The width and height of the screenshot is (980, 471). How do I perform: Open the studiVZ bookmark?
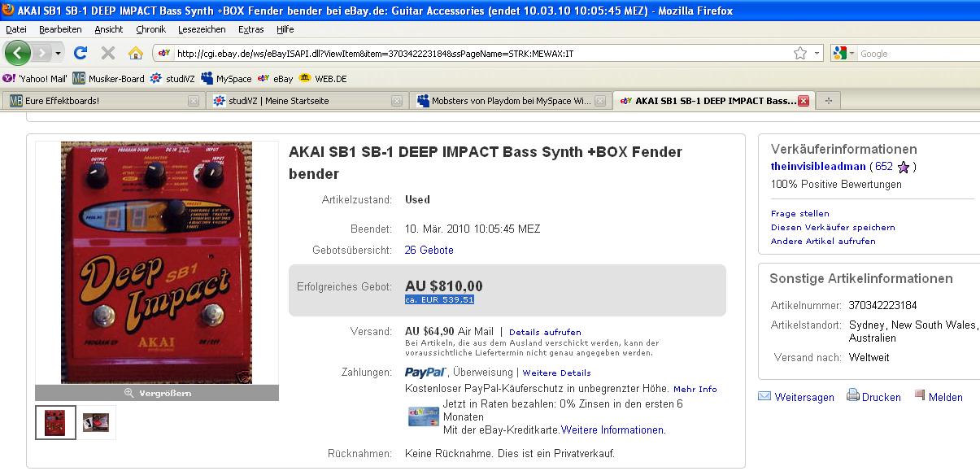pos(172,79)
